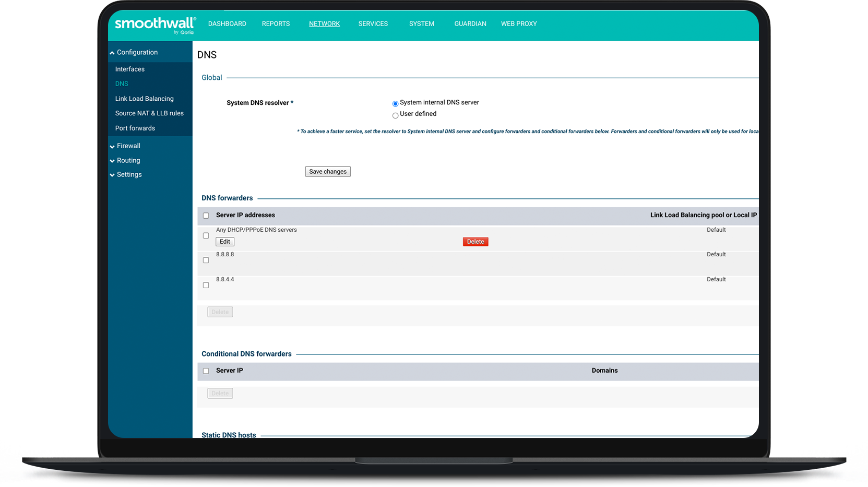Collapse the Configuration section chevron
The image size is (868, 487).
[x=112, y=52]
